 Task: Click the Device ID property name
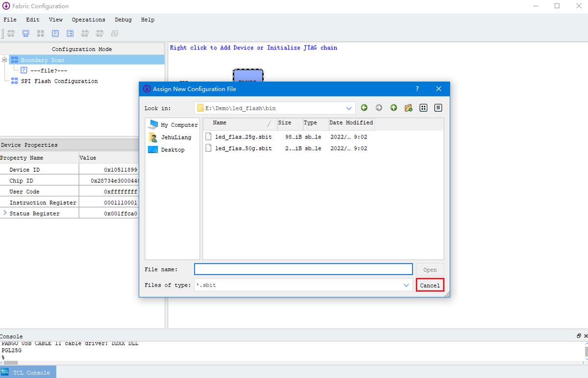[x=24, y=169]
